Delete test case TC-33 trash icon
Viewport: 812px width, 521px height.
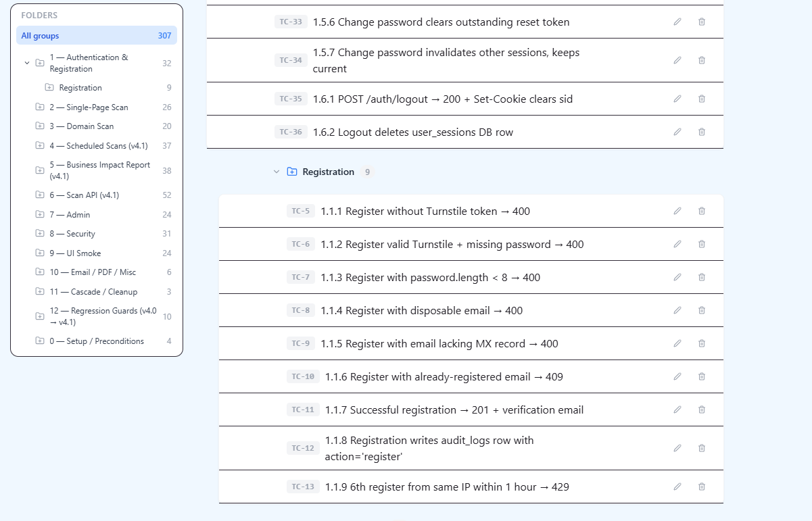coord(702,22)
